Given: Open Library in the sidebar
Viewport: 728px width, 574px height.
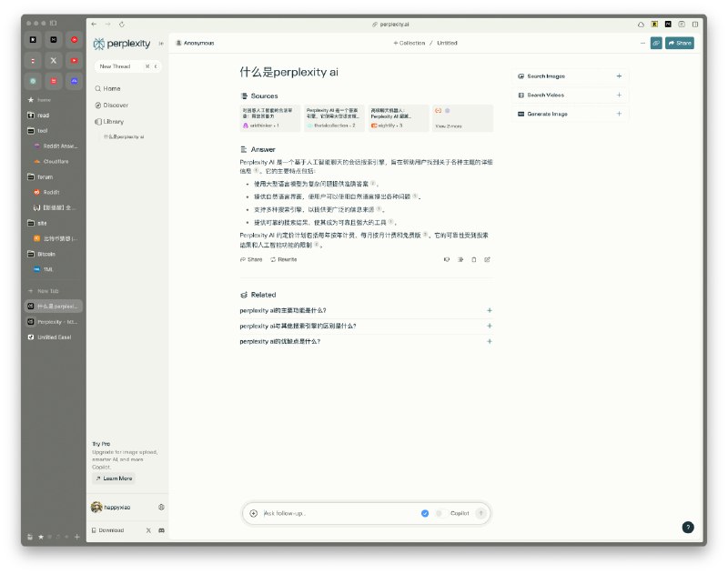Looking at the screenshot, I should [113, 121].
